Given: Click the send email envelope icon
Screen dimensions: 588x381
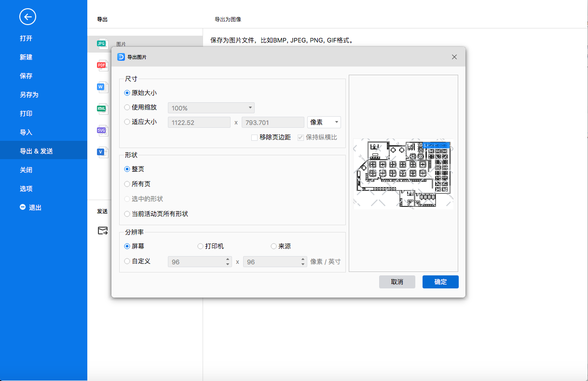Looking at the screenshot, I should tap(103, 231).
